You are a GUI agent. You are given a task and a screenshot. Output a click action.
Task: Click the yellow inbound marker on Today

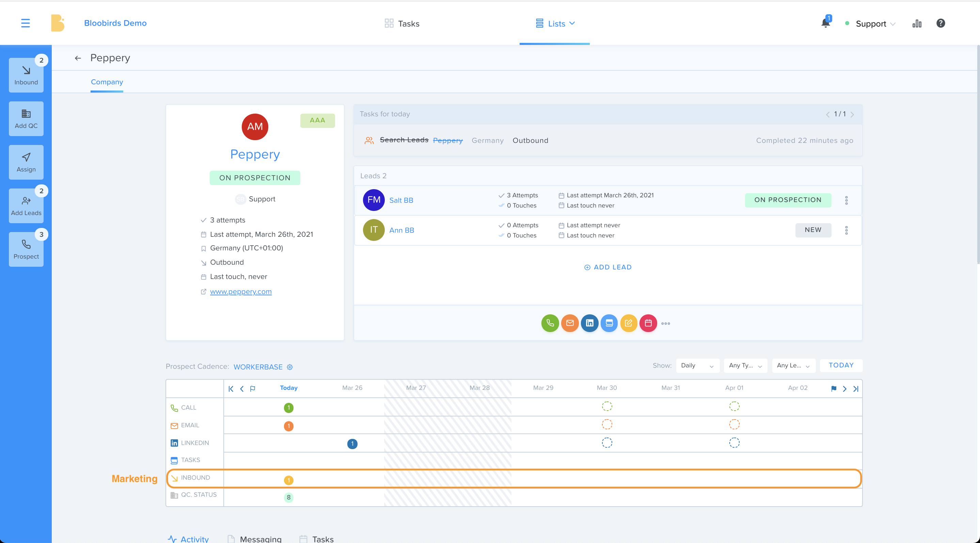(289, 480)
